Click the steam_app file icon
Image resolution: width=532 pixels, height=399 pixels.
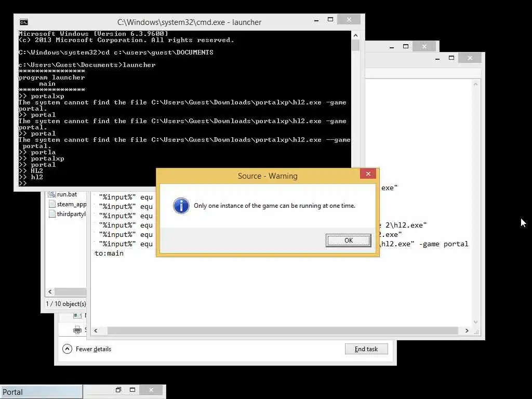tap(52, 204)
